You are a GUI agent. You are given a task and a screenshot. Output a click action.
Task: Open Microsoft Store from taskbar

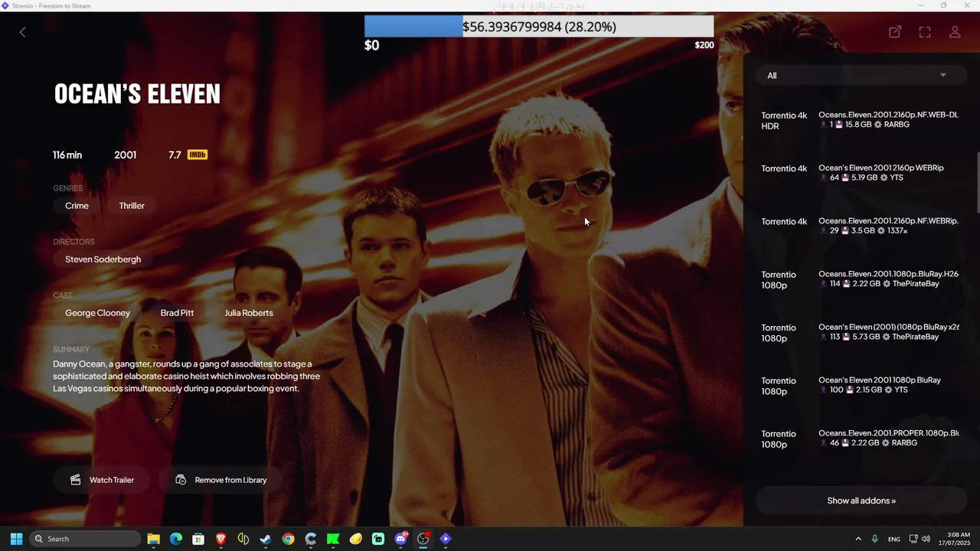(198, 539)
